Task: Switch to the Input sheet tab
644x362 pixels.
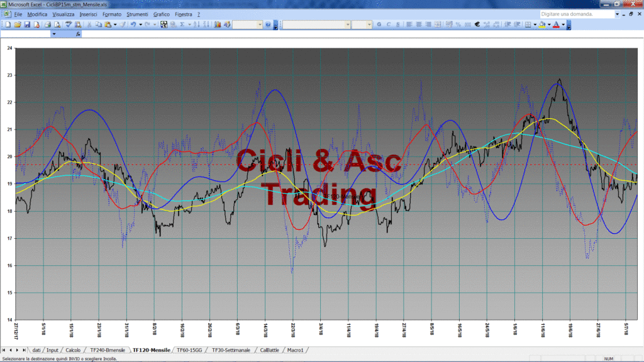Action: (x=52, y=350)
